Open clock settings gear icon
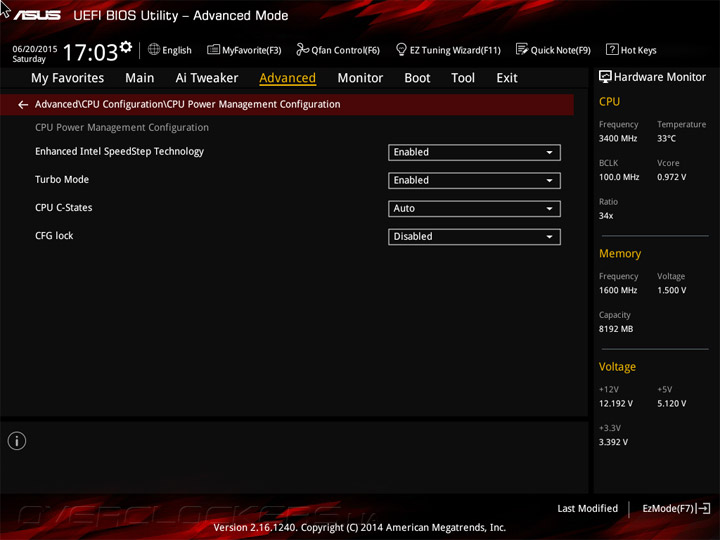720x540 pixels. pyautogui.click(x=126, y=47)
